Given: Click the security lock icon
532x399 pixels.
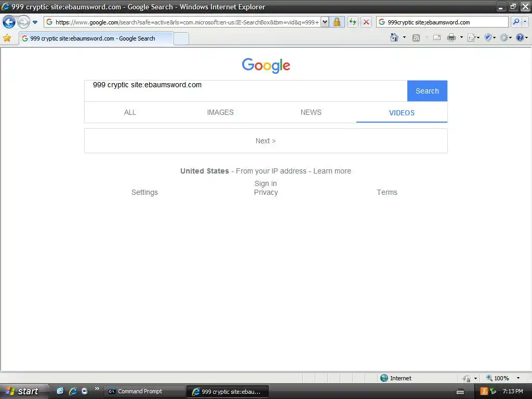Looking at the screenshot, I should (x=337, y=22).
